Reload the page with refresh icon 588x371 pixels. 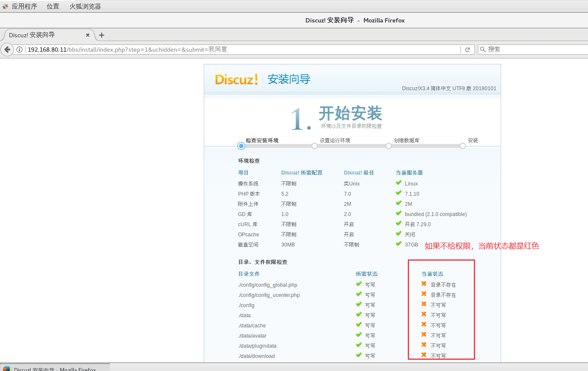click(x=468, y=50)
